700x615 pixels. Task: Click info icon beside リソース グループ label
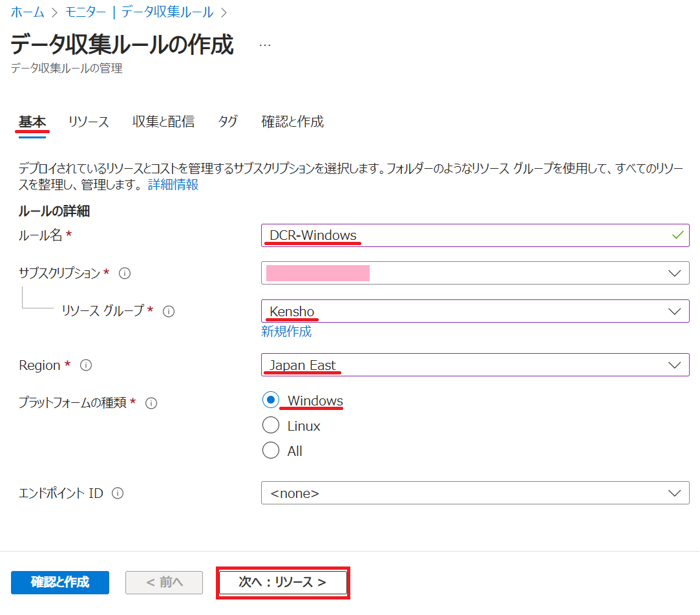click(169, 311)
